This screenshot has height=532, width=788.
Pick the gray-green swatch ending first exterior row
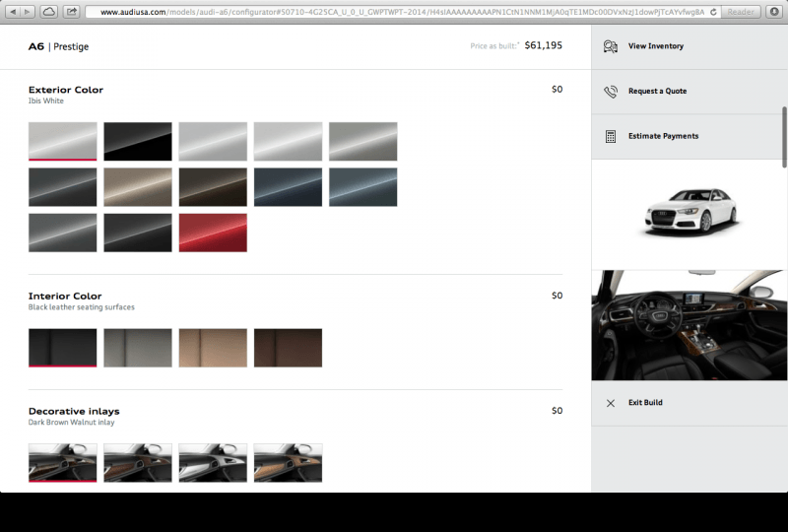(x=363, y=141)
